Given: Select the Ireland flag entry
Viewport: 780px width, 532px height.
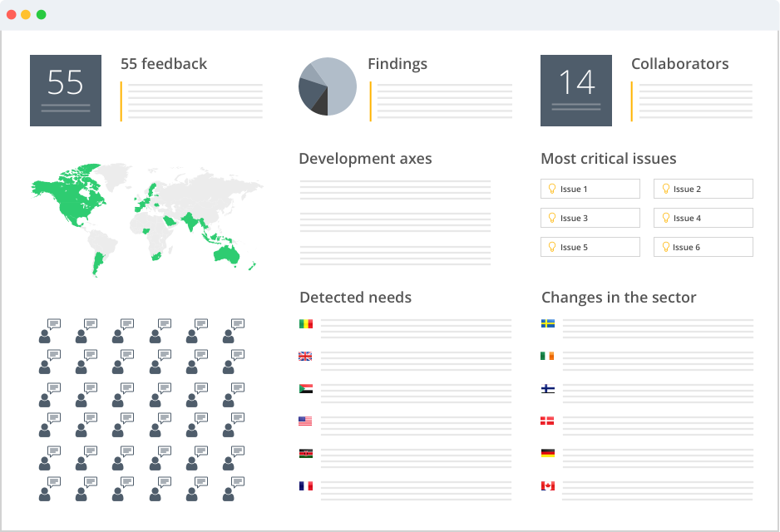Looking at the screenshot, I should tap(548, 357).
